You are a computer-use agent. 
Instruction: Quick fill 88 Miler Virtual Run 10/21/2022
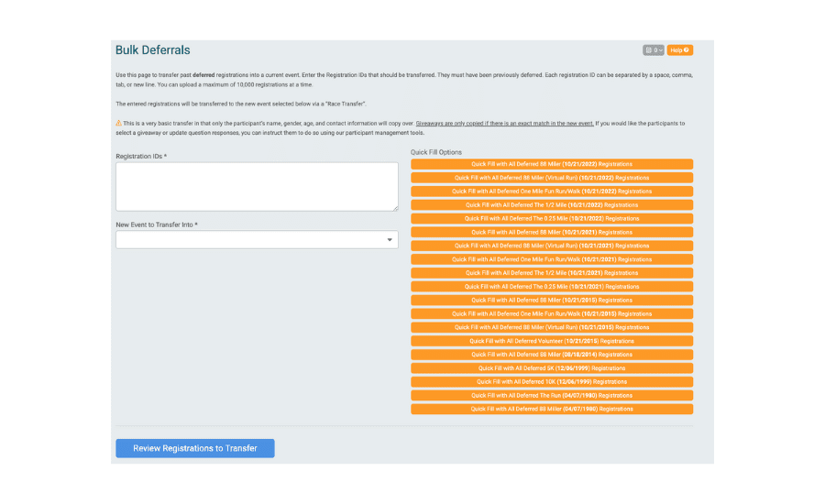[x=552, y=178]
